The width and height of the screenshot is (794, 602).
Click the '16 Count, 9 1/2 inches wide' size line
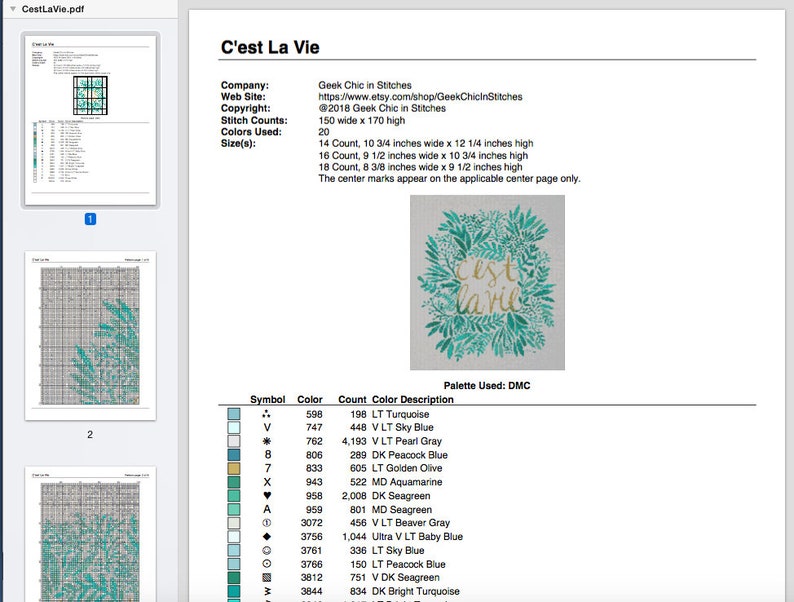(423, 155)
